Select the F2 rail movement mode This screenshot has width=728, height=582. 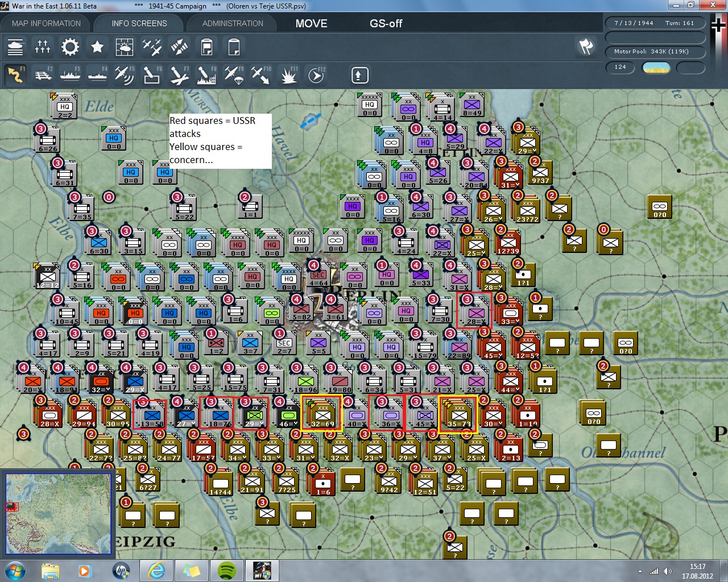coord(43,75)
